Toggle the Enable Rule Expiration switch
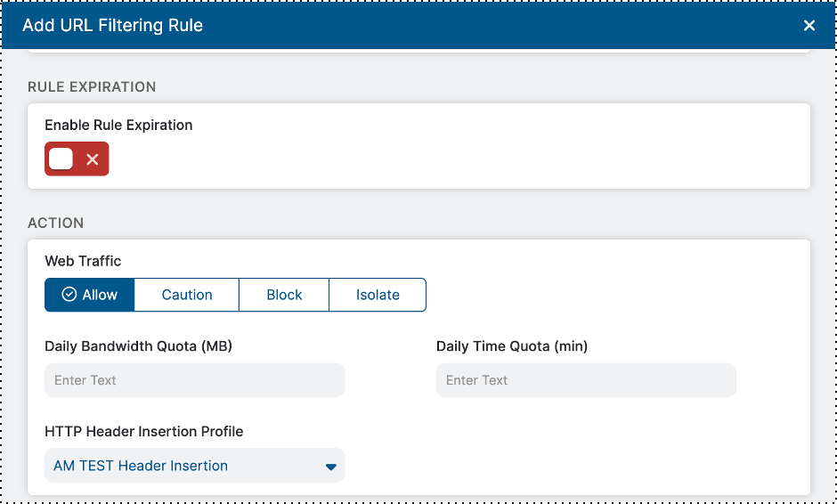The width and height of the screenshot is (837, 504). click(x=77, y=159)
